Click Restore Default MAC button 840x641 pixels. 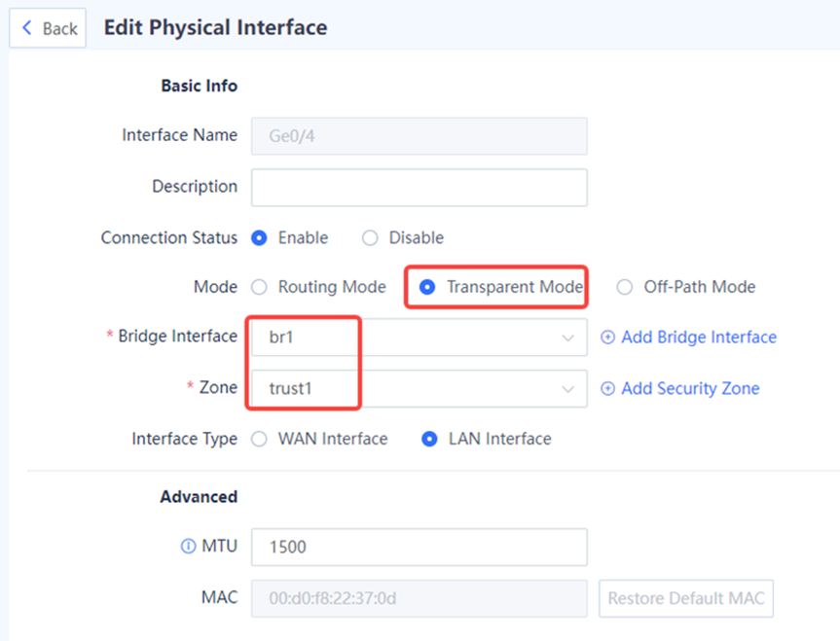coord(686,598)
